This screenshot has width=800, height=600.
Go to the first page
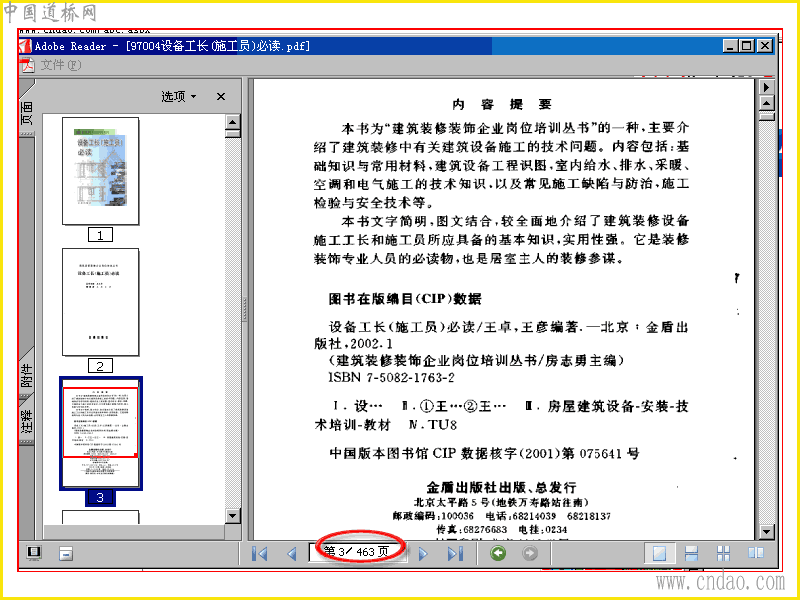coord(260,554)
